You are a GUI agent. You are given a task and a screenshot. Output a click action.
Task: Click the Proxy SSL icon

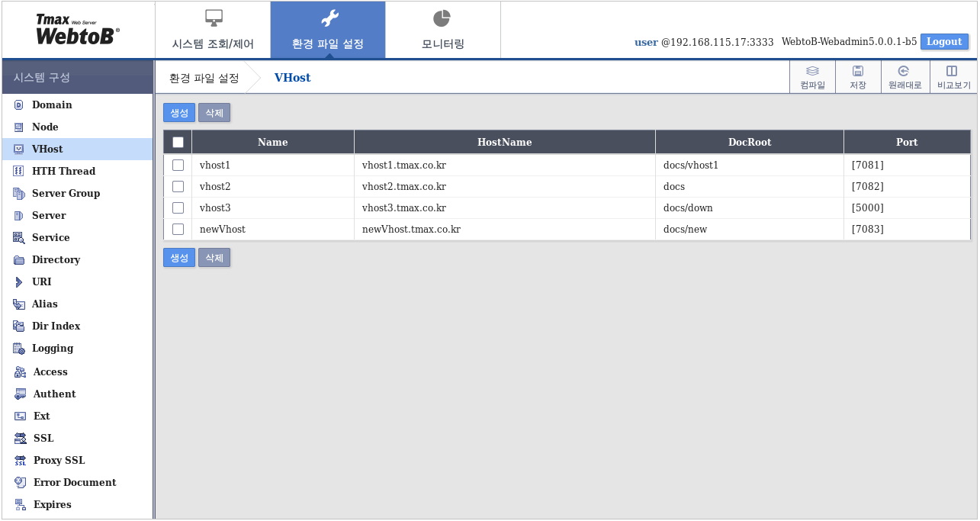[21, 461]
